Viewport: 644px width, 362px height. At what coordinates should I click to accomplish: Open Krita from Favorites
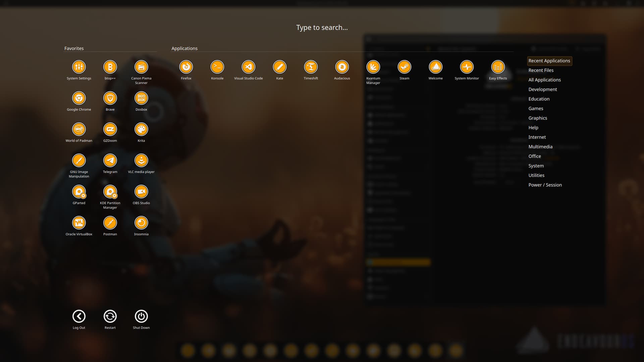click(141, 129)
